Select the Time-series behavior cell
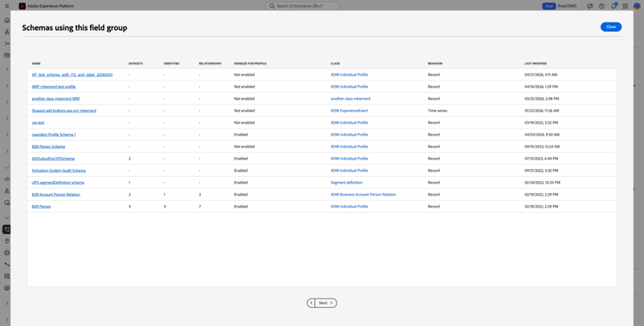 (437, 111)
